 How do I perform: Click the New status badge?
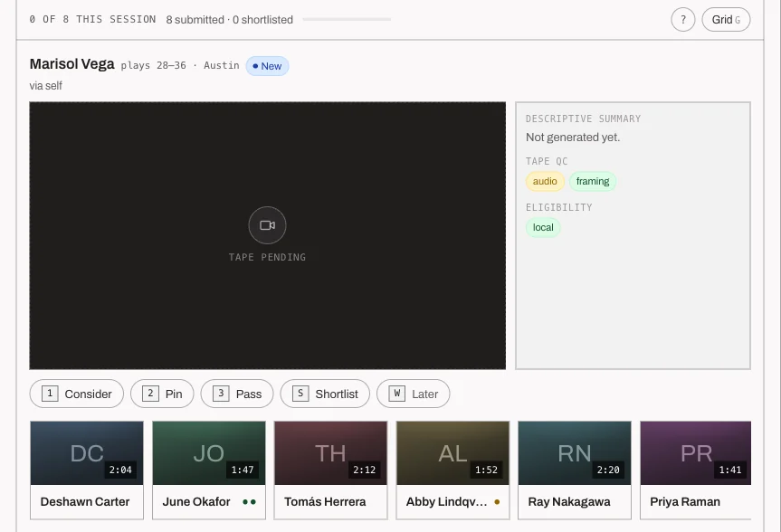268,66
